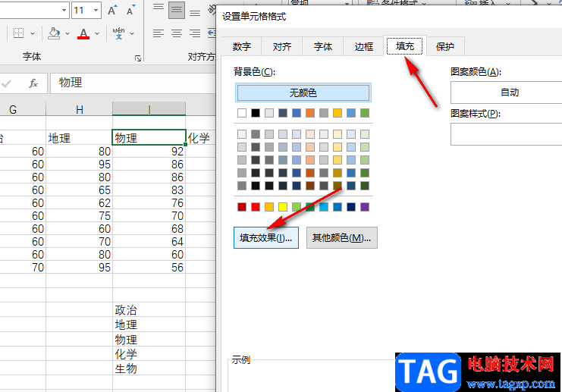
Task: Choose purple standard color swatch
Action: click(365, 207)
